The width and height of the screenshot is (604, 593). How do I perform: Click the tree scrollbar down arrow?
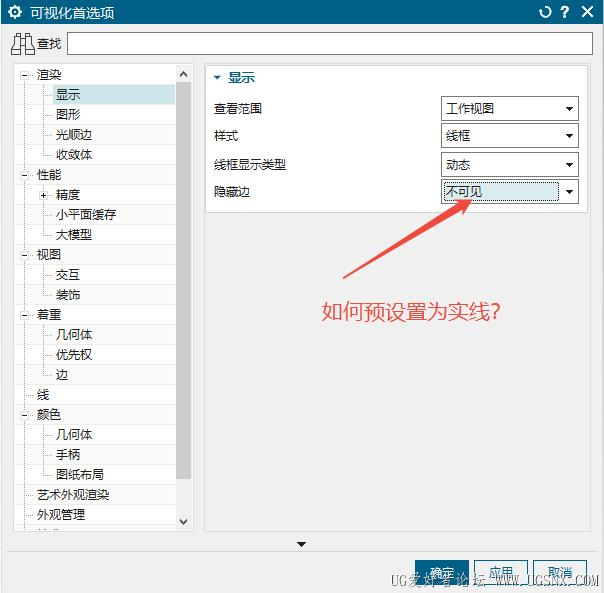(x=184, y=522)
